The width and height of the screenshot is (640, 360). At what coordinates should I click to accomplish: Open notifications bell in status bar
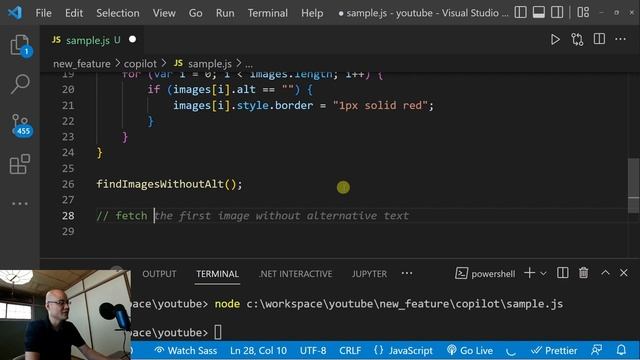[x=621, y=350]
